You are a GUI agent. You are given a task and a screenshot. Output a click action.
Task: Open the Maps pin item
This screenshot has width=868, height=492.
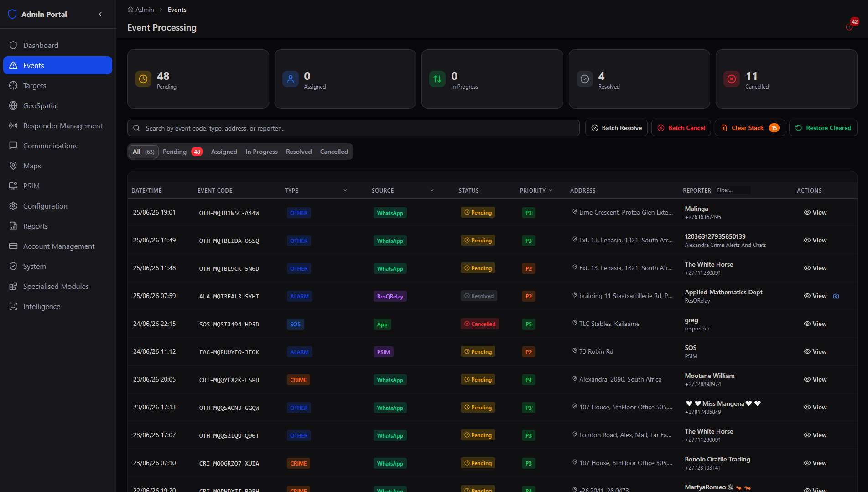pyautogui.click(x=57, y=166)
